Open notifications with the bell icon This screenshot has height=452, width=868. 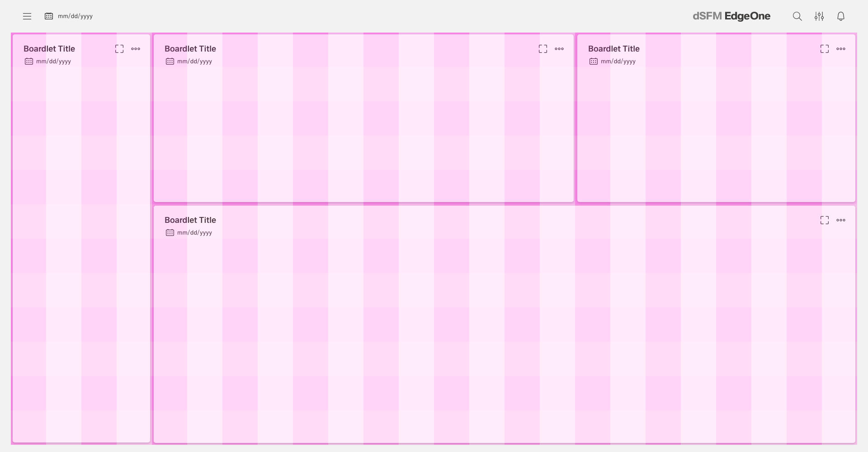(840, 16)
